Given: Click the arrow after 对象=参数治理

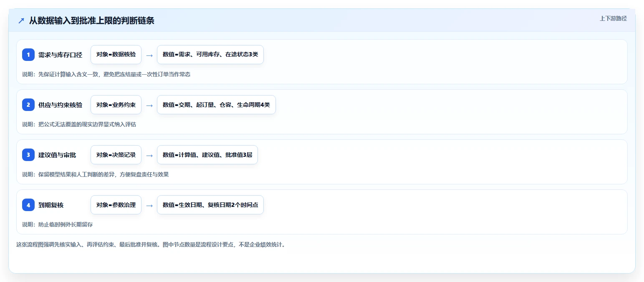Looking at the screenshot, I should click(149, 205).
